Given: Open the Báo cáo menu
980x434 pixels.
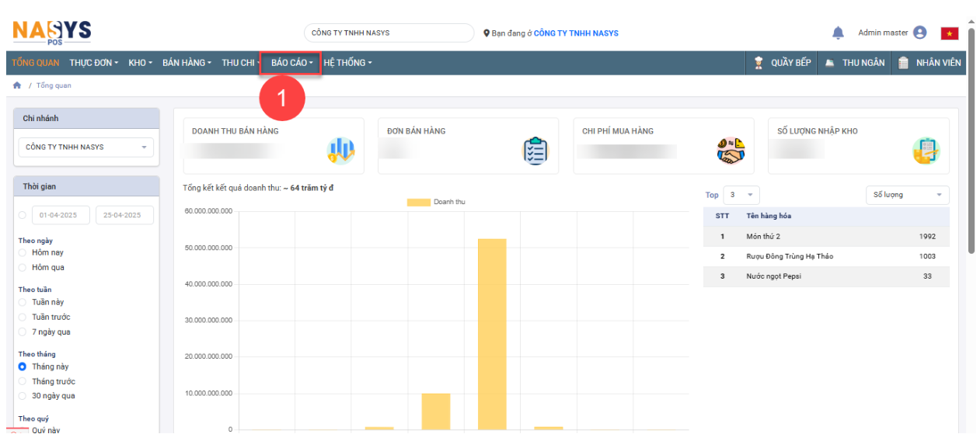Looking at the screenshot, I should click(291, 63).
